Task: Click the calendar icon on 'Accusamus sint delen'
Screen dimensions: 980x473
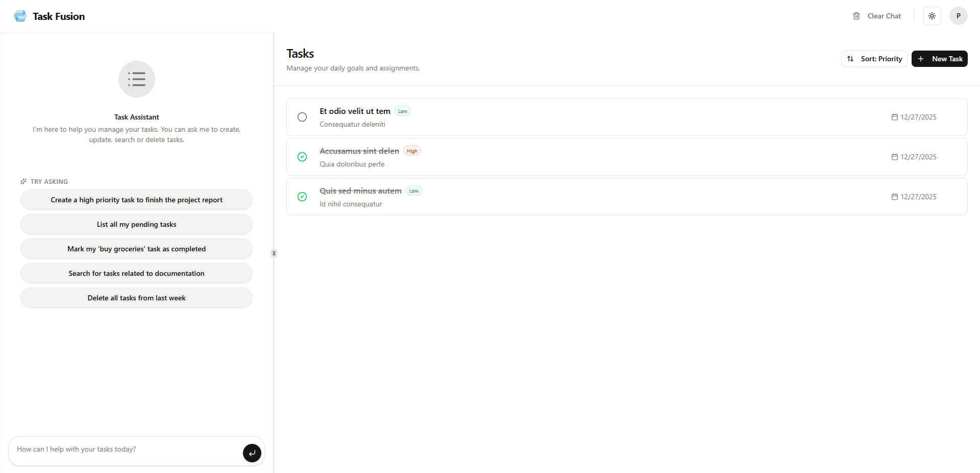Action: pos(895,157)
